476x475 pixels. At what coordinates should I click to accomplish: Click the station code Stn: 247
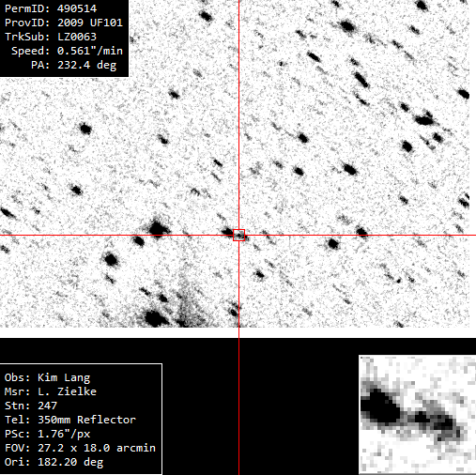pos(31,406)
